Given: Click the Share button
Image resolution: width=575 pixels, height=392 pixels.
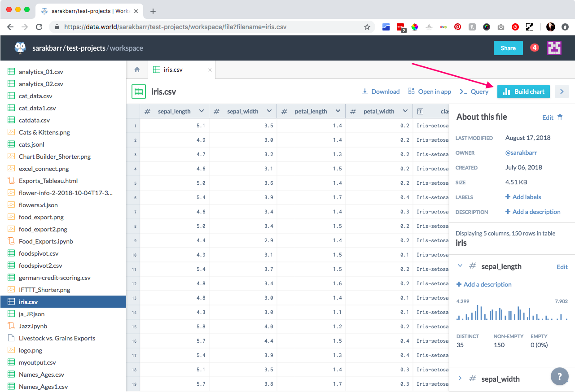Looking at the screenshot, I should point(508,48).
